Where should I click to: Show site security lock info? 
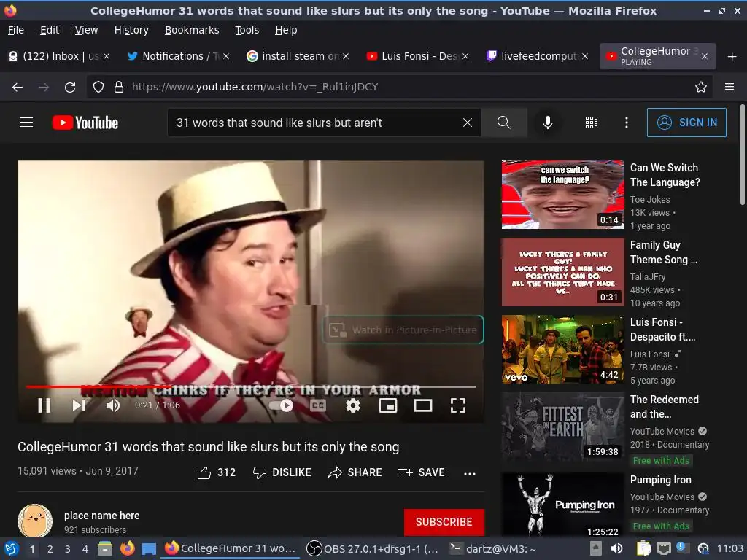119,87
